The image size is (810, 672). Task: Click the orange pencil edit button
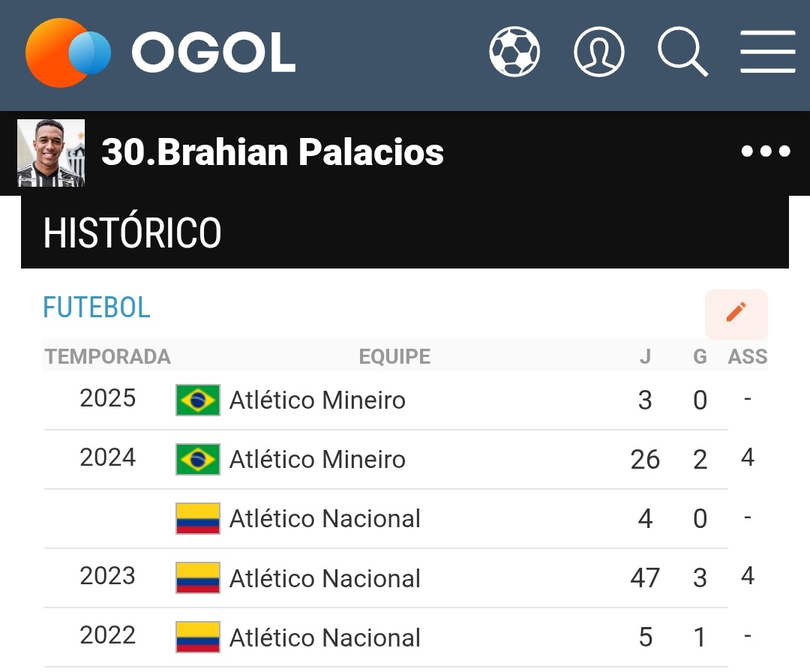tap(736, 313)
